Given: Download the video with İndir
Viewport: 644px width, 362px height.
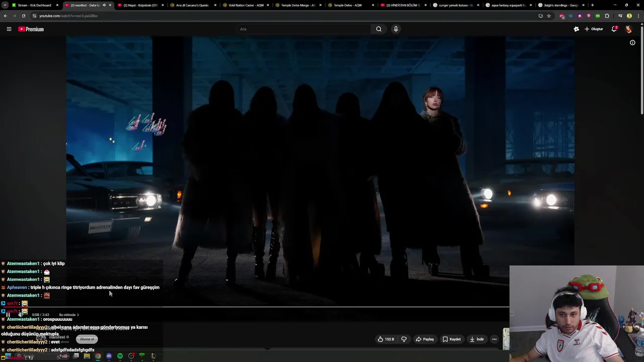Looking at the screenshot, I should pos(476,339).
